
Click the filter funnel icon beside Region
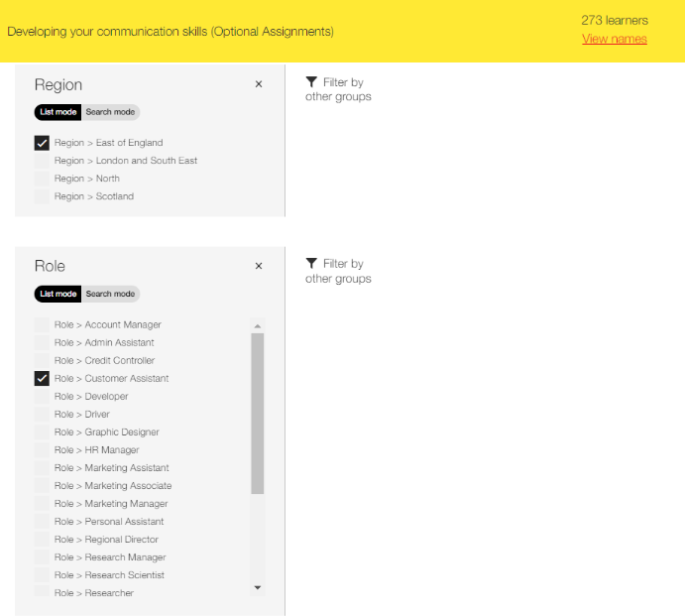(x=311, y=81)
